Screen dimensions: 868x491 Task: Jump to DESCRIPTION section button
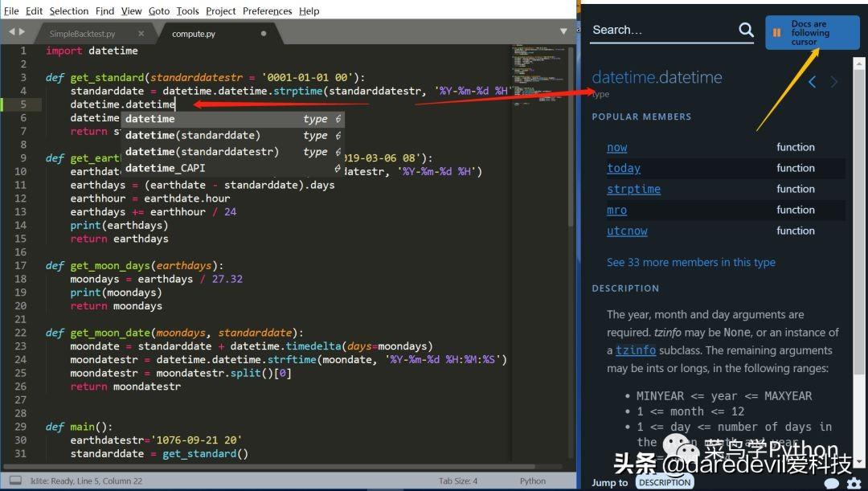point(665,483)
